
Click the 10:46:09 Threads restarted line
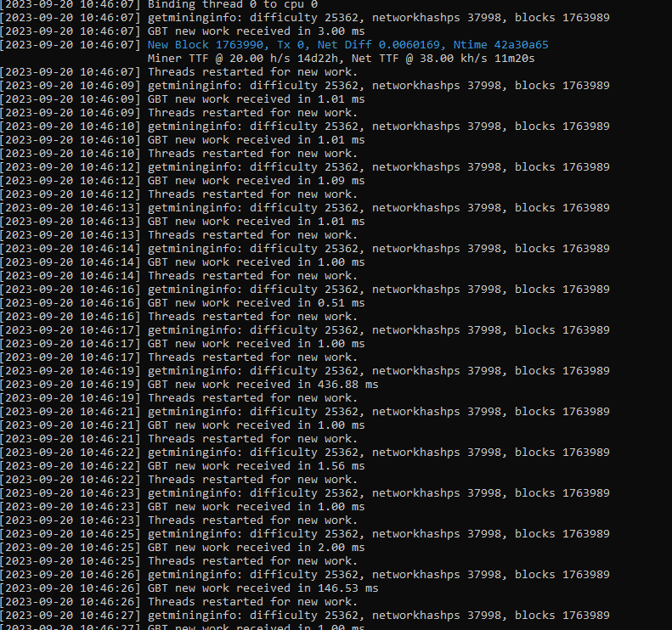point(178,113)
